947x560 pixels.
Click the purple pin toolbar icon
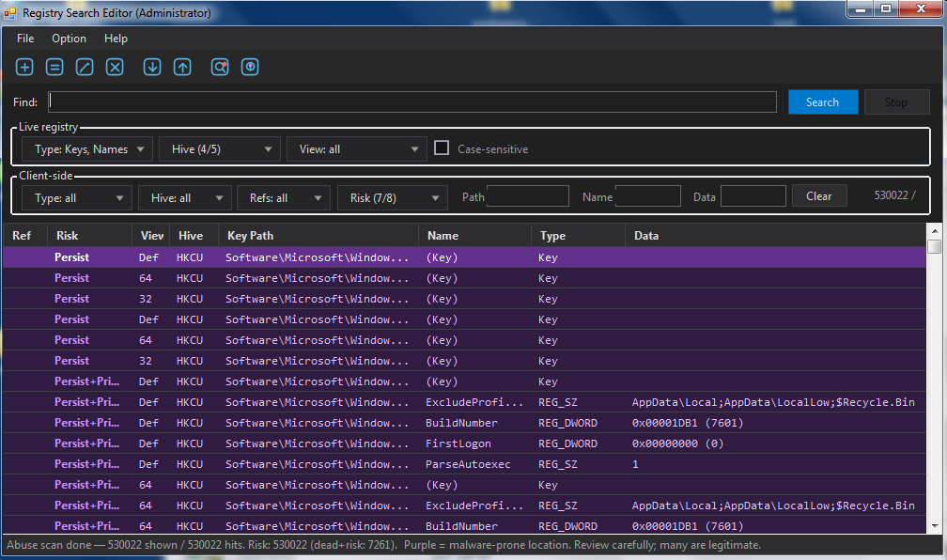pyautogui.click(x=250, y=67)
